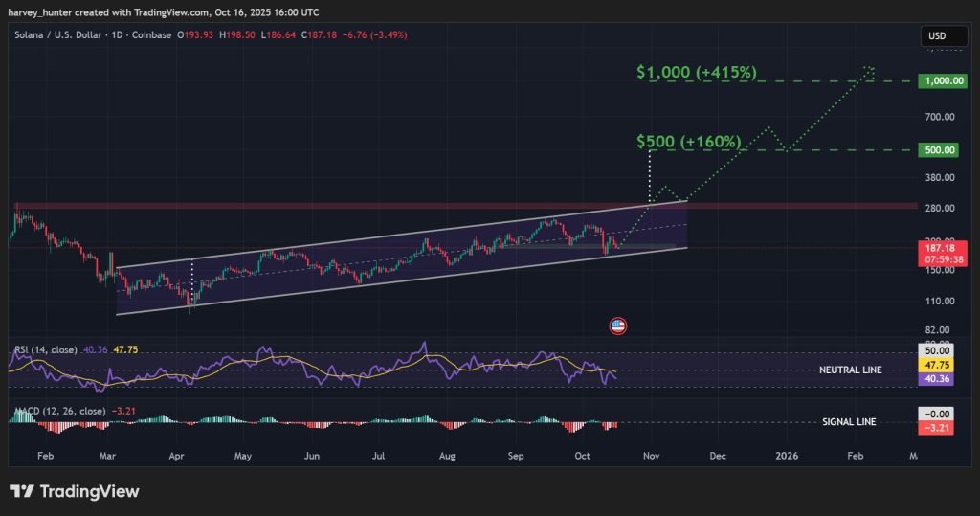Click the NEUTRAL LINE label on RSI

coord(851,370)
